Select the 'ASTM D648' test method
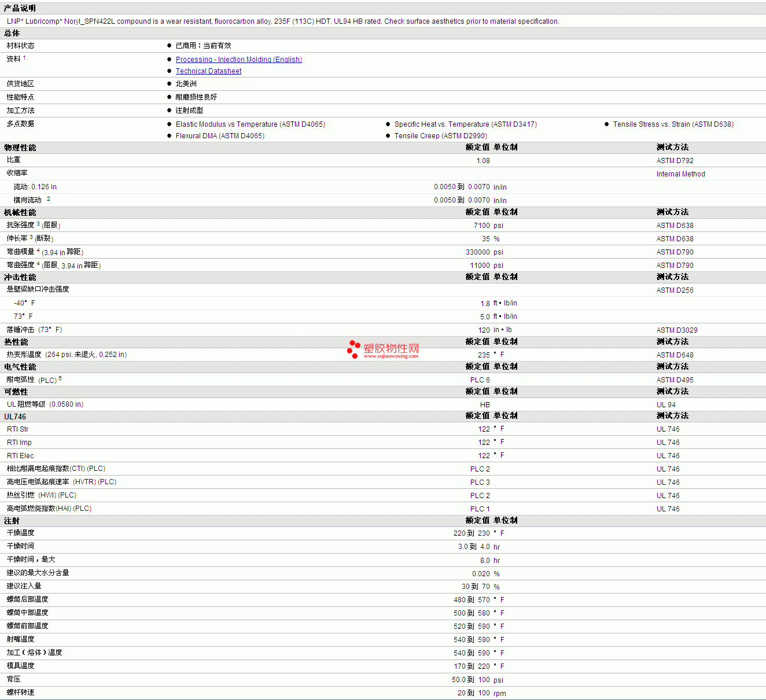This screenshot has height=700, width=766. (x=675, y=355)
